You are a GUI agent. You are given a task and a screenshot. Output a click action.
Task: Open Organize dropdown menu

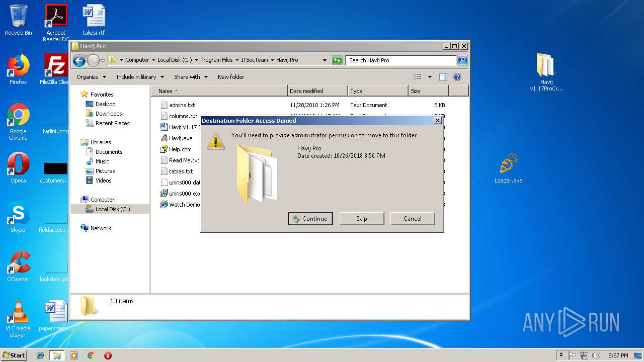[92, 77]
